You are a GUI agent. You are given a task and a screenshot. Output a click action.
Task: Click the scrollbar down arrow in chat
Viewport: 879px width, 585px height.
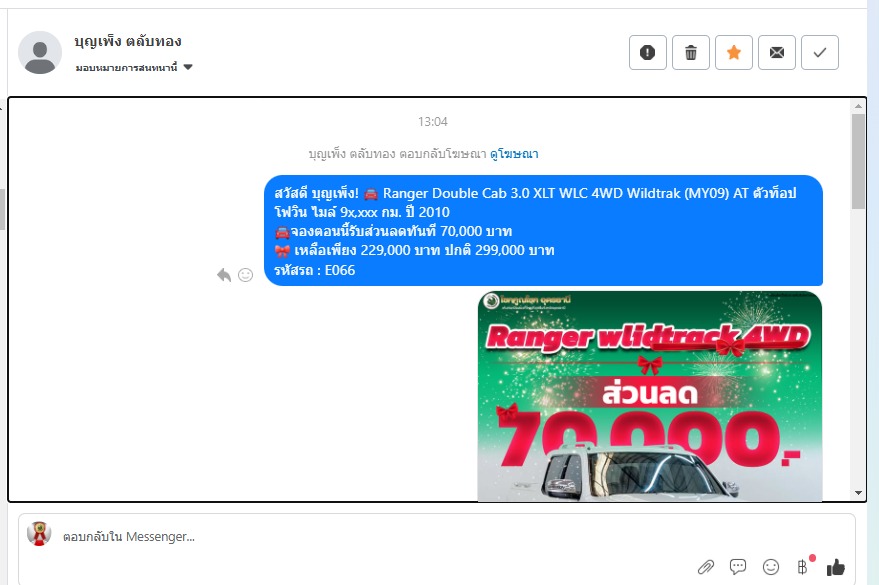tap(858, 493)
